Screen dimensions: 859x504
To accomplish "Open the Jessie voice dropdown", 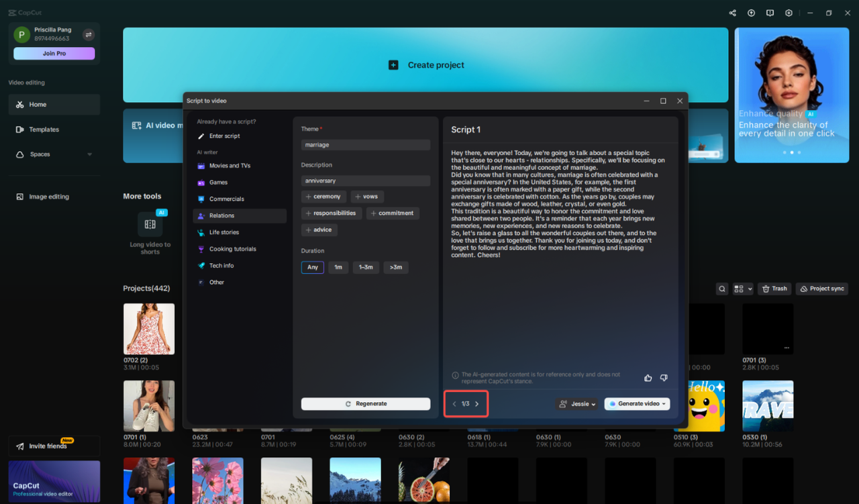I will point(578,404).
